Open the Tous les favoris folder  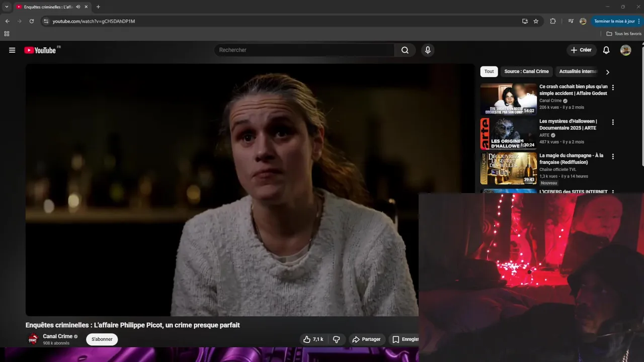[x=624, y=34]
